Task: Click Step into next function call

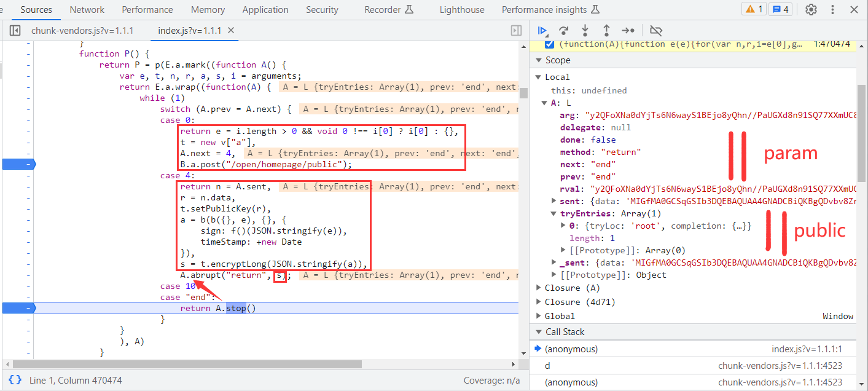Action: coord(585,30)
